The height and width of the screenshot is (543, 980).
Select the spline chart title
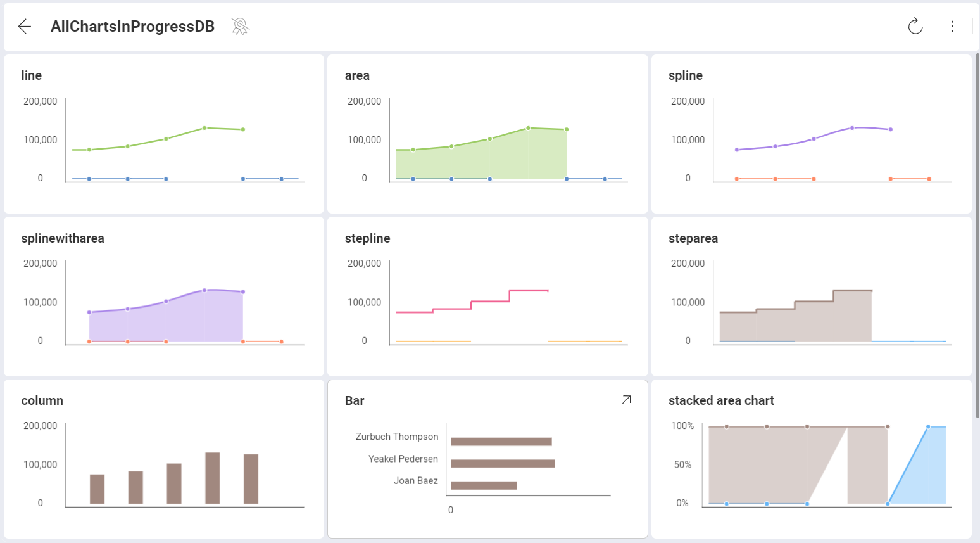pos(686,75)
